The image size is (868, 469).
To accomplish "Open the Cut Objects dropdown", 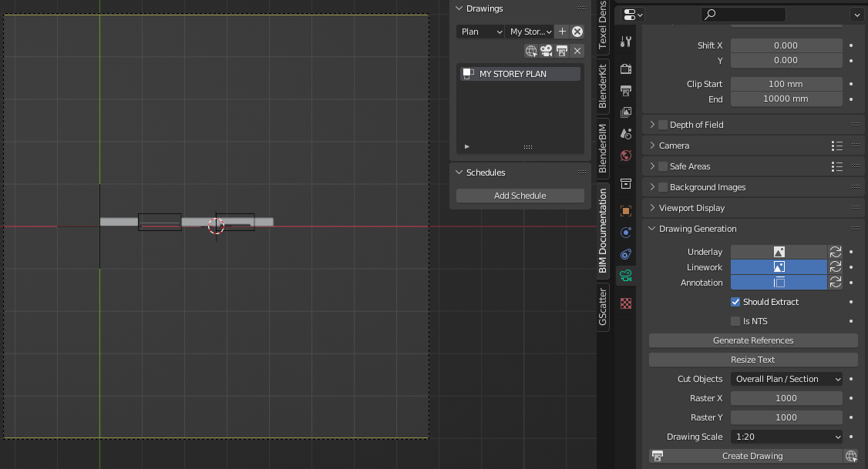I will coord(786,379).
